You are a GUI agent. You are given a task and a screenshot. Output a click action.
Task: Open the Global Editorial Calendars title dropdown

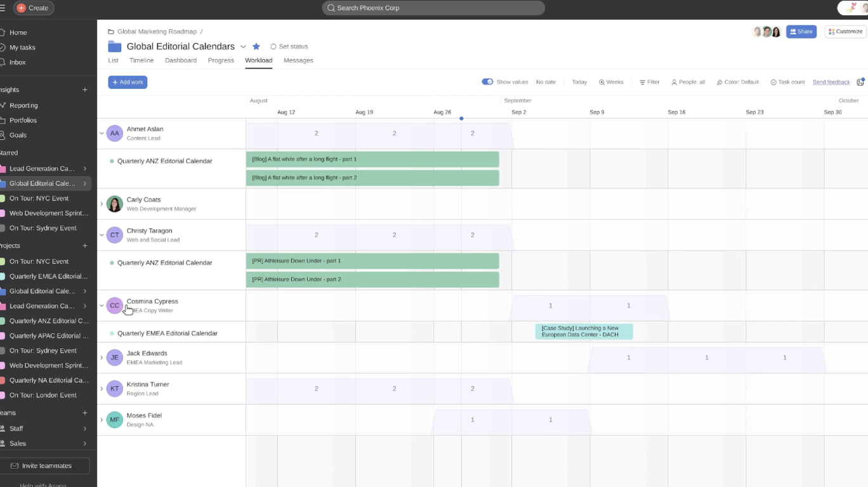click(243, 46)
